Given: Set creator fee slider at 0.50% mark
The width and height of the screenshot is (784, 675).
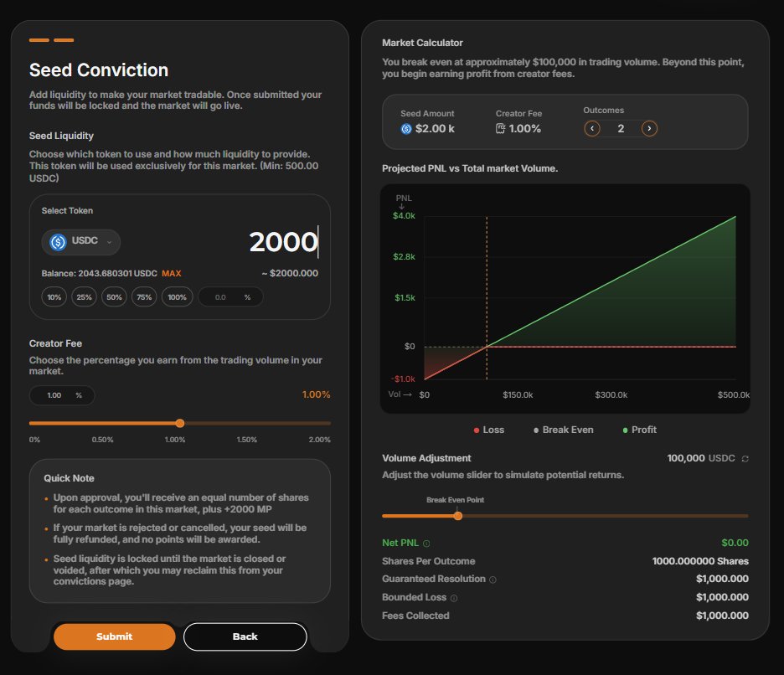Looking at the screenshot, I should click(x=105, y=424).
